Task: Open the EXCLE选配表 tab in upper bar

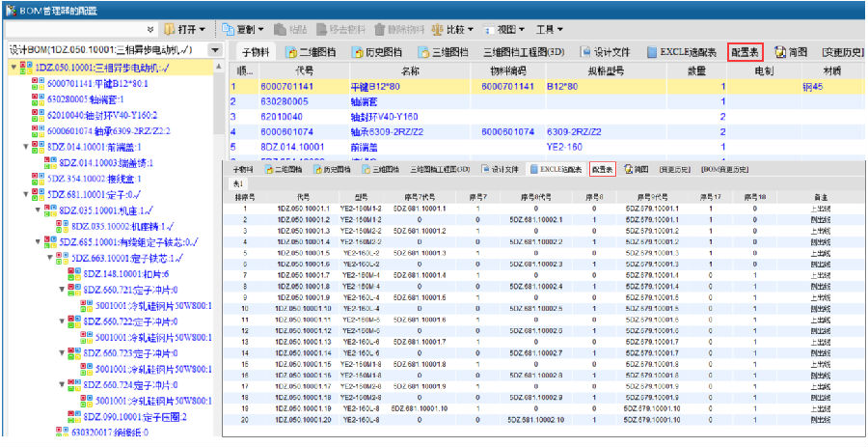Action: pyautogui.click(x=682, y=51)
